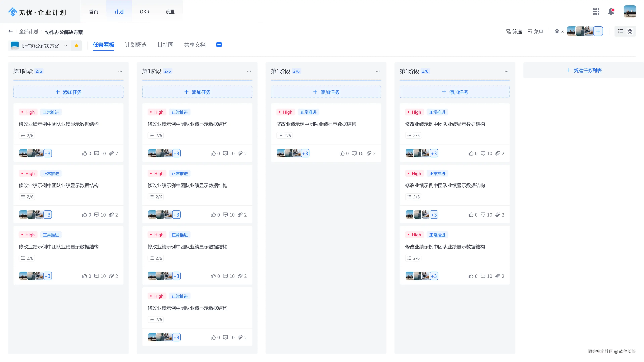Click blue plus icon after 共享文档 tab
Screen dimensions: 644x362
(x=219, y=45)
